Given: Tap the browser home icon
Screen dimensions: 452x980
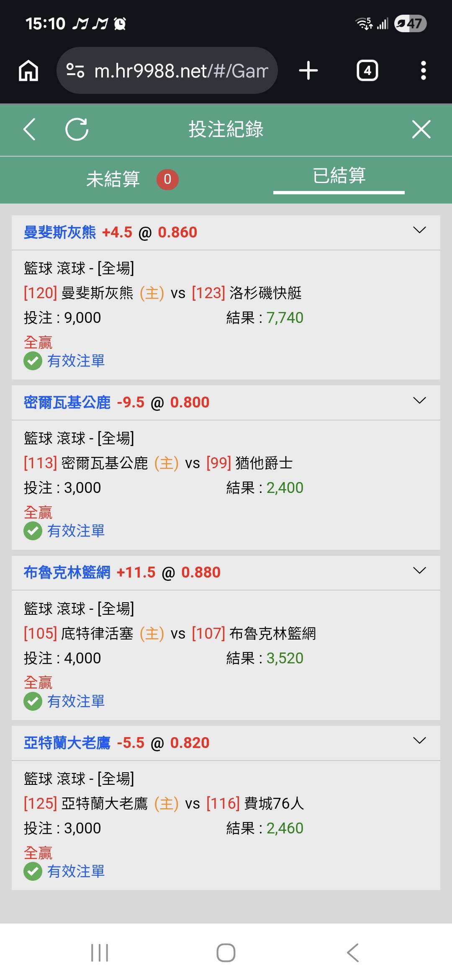Looking at the screenshot, I should [x=28, y=70].
